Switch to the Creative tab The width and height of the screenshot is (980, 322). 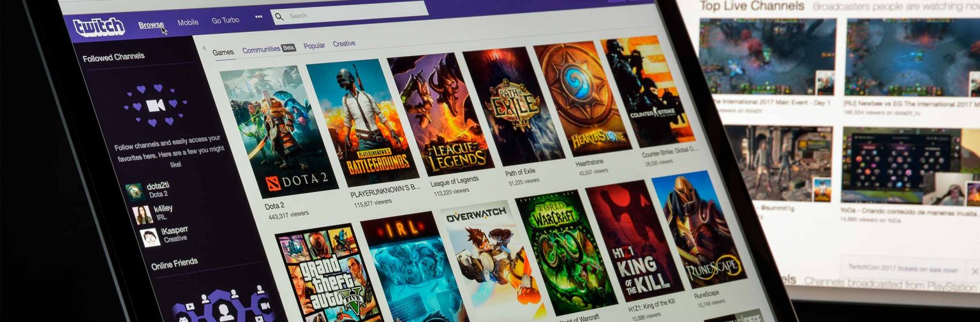point(344,43)
